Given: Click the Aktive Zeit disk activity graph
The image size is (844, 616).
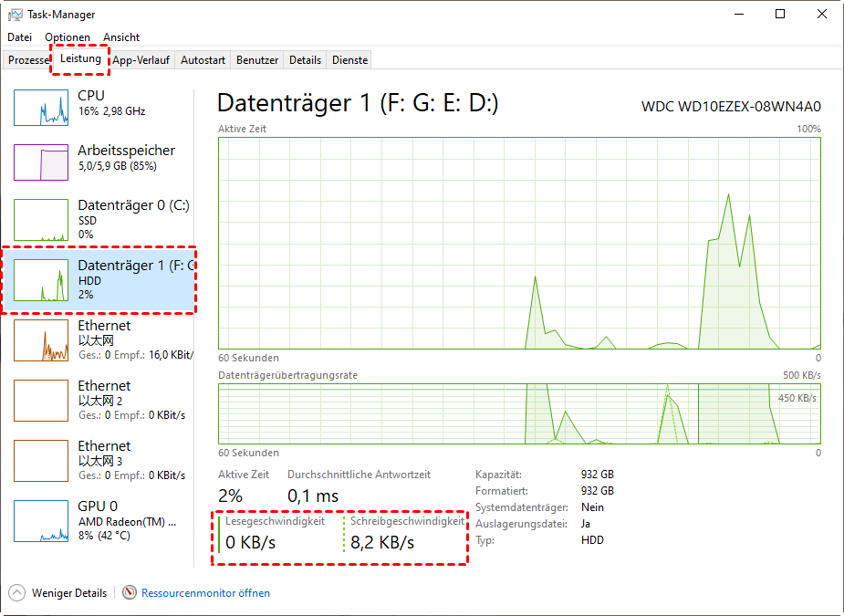Looking at the screenshot, I should click(x=519, y=243).
